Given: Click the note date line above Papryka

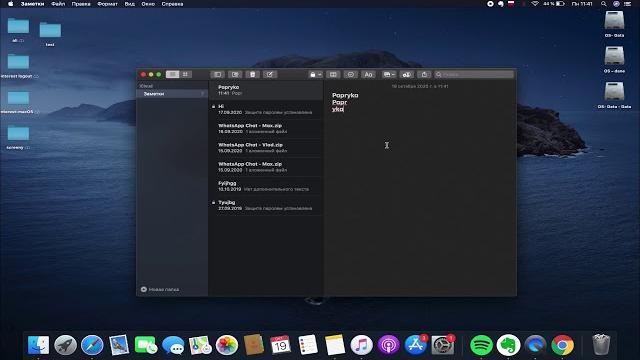Looking at the screenshot, I should point(420,86).
